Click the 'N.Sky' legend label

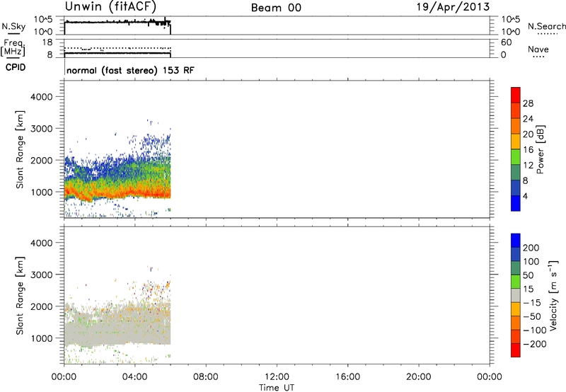click(x=13, y=26)
